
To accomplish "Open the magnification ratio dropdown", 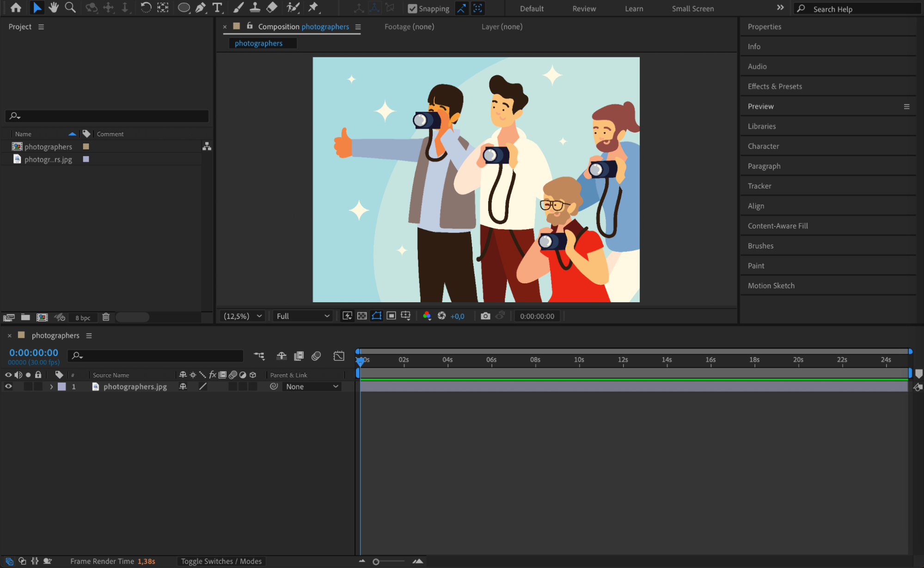I will [243, 316].
